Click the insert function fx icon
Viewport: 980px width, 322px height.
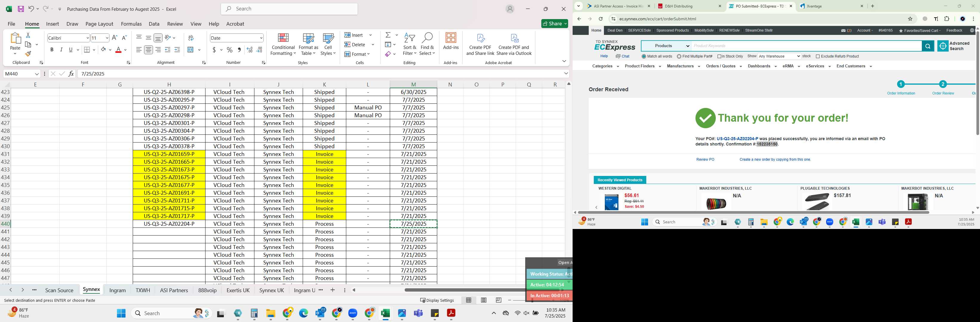click(71, 74)
